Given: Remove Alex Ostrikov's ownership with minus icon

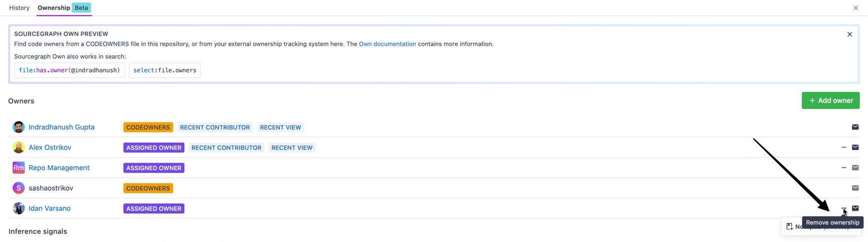Looking at the screenshot, I should [x=844, y=148].
